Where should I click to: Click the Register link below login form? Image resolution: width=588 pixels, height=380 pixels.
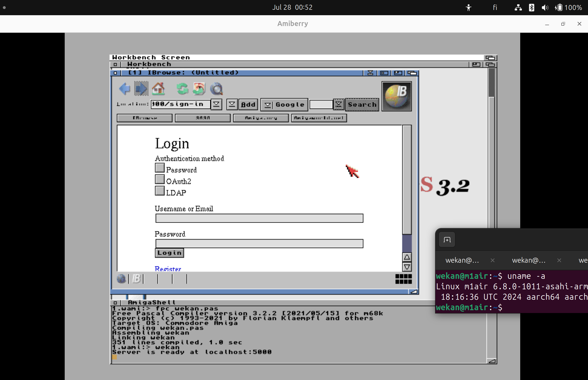(167, 268)
